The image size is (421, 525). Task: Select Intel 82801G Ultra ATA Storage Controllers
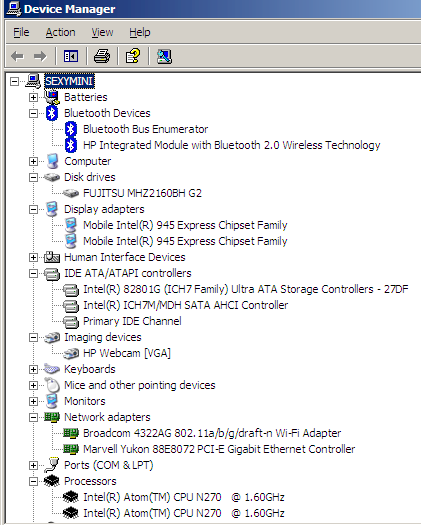[x=246, y=289]
